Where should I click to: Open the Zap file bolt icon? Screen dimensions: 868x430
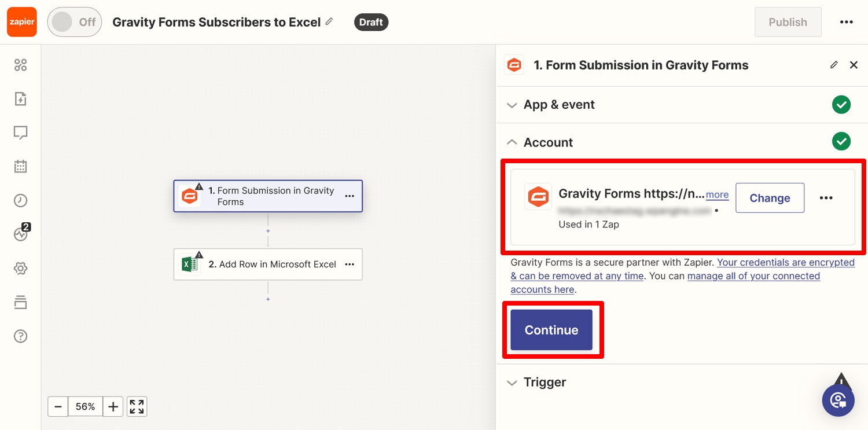coord(21,99)
